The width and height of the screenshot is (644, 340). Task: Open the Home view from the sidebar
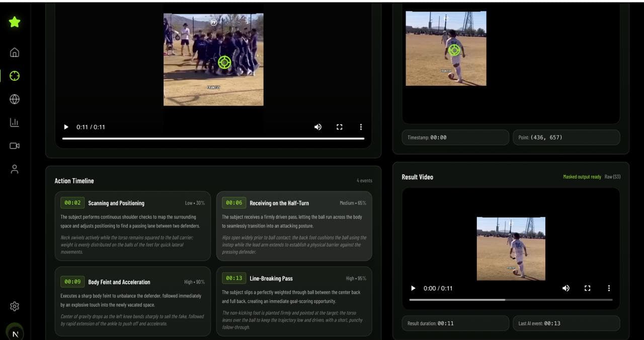coord(14,52)
